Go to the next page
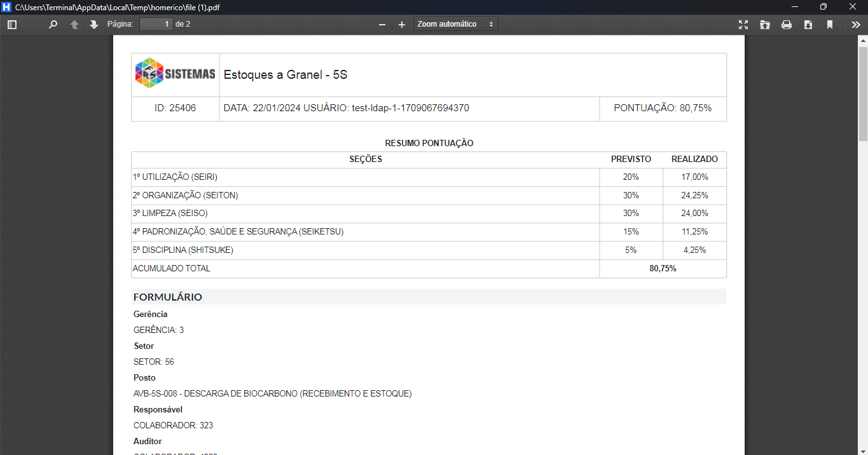Screen dimensions: 868x455 click(94, 25)
